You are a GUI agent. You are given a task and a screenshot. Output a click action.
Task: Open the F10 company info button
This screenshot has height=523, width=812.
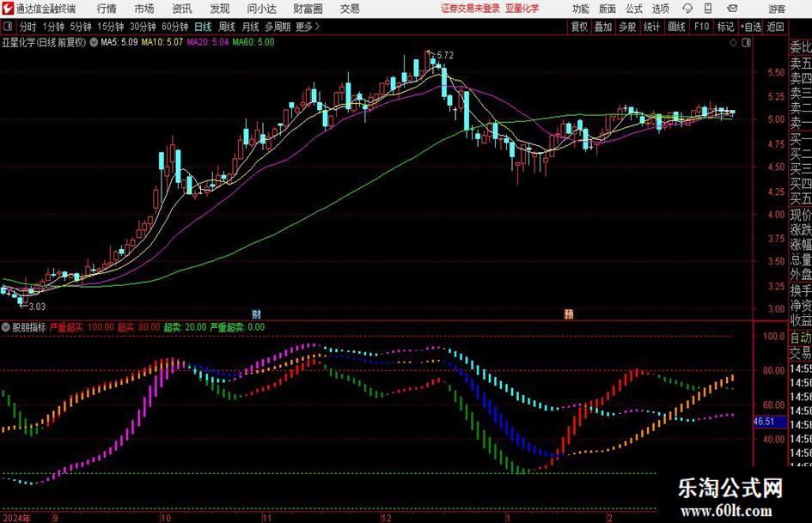point(702,27)
